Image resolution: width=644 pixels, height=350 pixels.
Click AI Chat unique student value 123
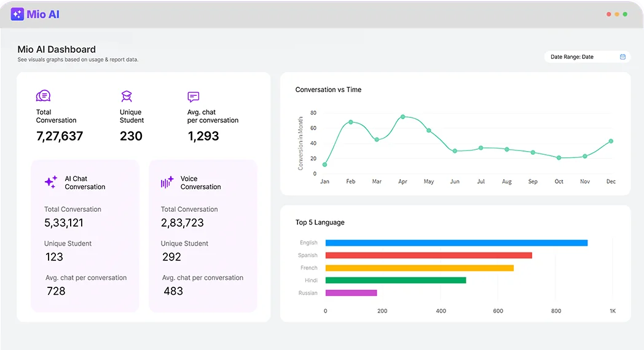tap(54, 257)
